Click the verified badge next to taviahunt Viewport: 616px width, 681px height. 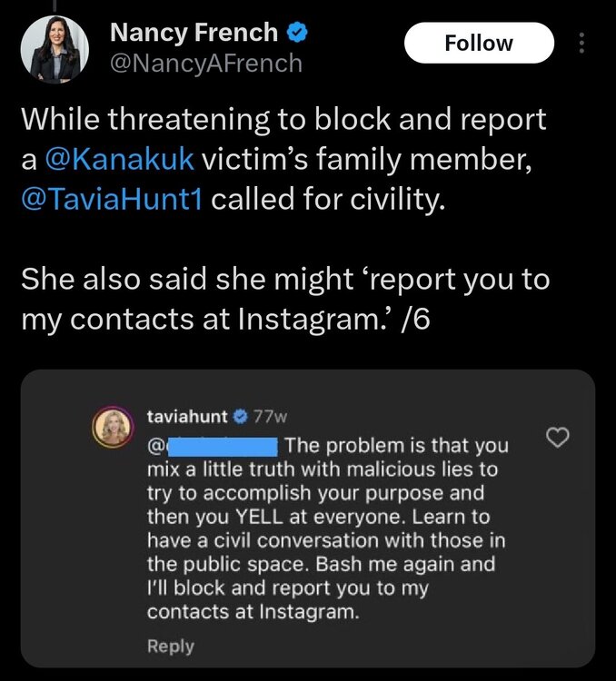[240, 418]
